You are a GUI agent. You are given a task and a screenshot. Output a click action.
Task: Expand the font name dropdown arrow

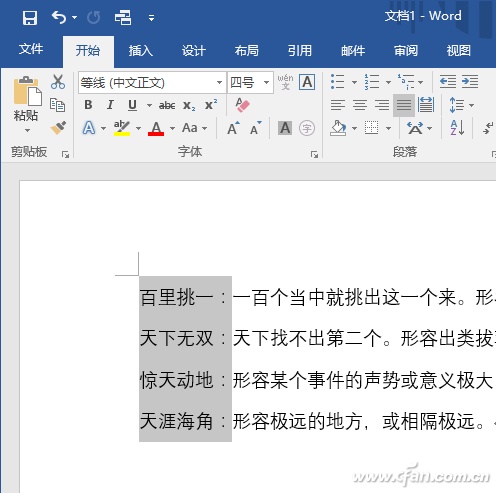(219, 82)
